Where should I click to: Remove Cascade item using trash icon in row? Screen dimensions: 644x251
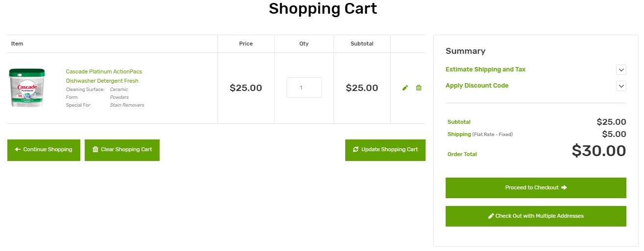tap(419, 88)
